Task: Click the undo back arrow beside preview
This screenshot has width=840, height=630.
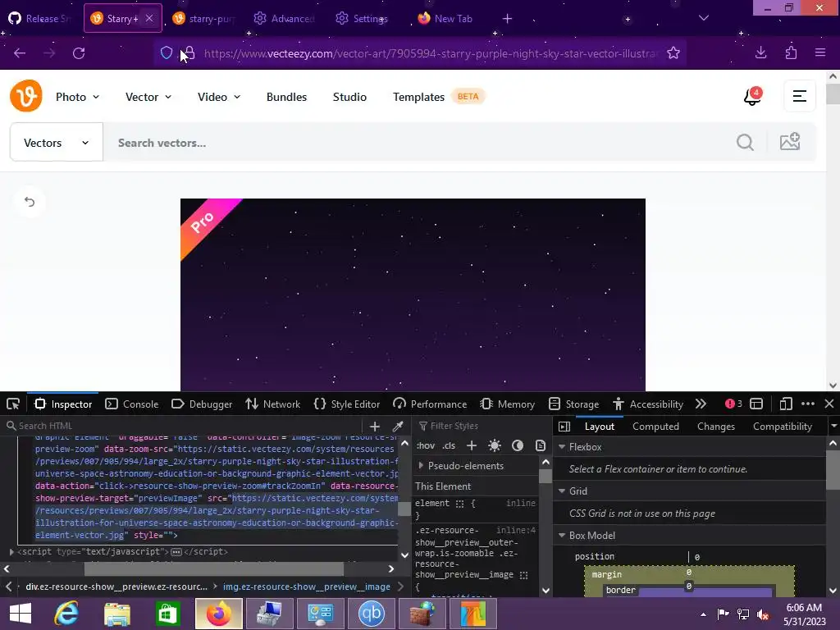Action: [30, 202]
